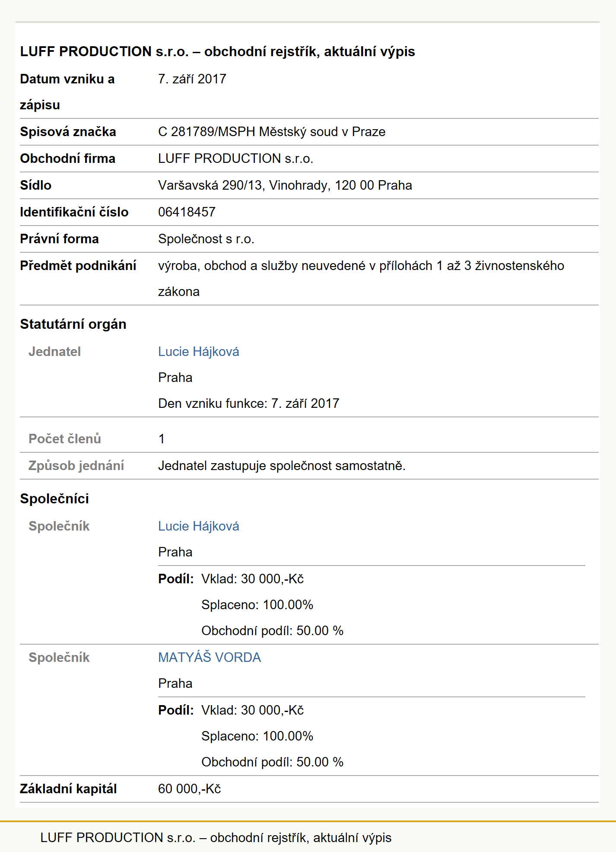Click Matyáš Vorda's Obchodní podíl 50.00 %
The height and width of the screenshot is (852, 616).
(272, 762)
